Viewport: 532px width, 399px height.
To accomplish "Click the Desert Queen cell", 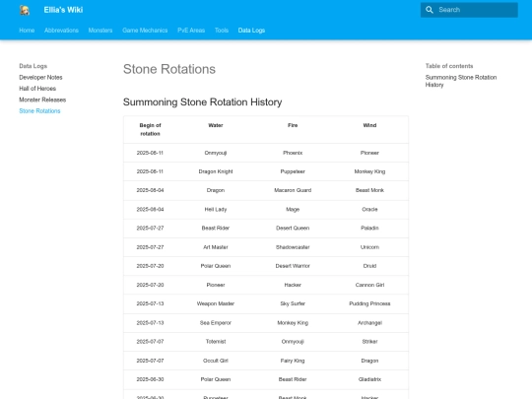I will (x=293, y=228).
